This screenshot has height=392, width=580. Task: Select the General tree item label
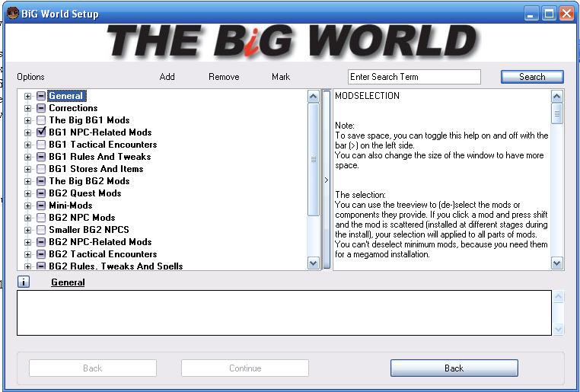click(66, 96)
